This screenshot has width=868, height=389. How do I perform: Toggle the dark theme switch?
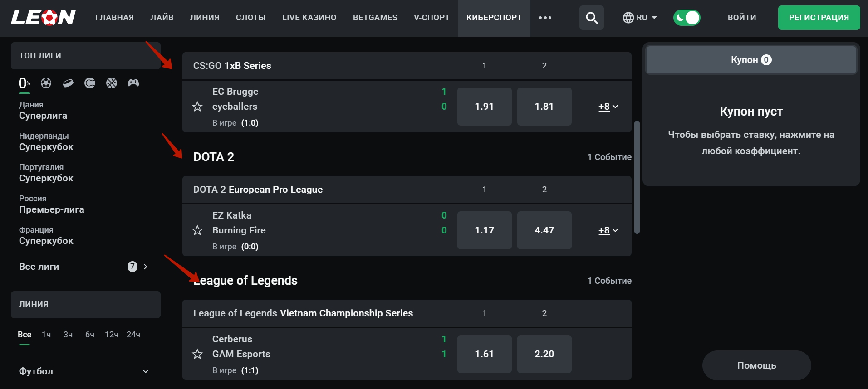[x=687, y=17]
